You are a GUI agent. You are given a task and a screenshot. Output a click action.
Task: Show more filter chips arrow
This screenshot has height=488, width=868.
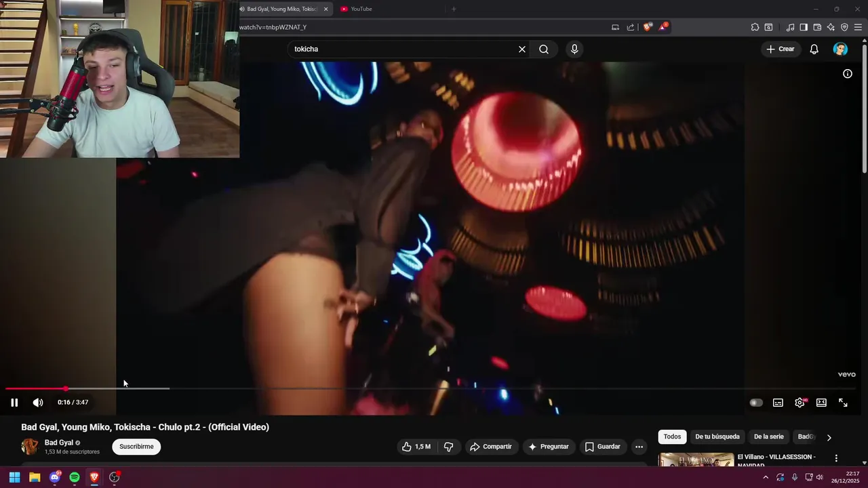829,437
